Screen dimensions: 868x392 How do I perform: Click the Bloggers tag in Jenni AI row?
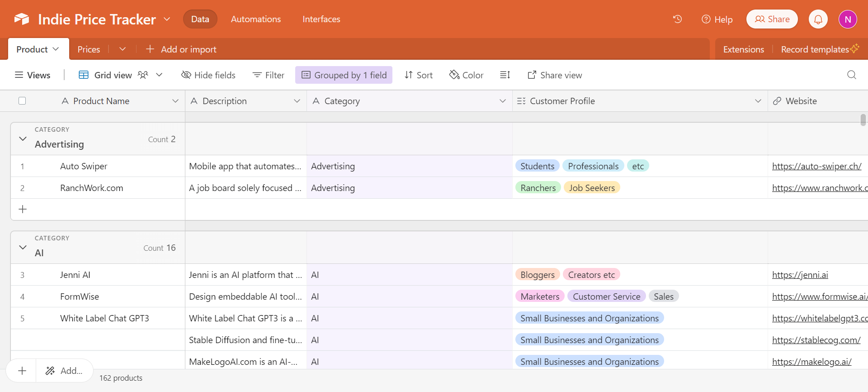click(538, 275)
